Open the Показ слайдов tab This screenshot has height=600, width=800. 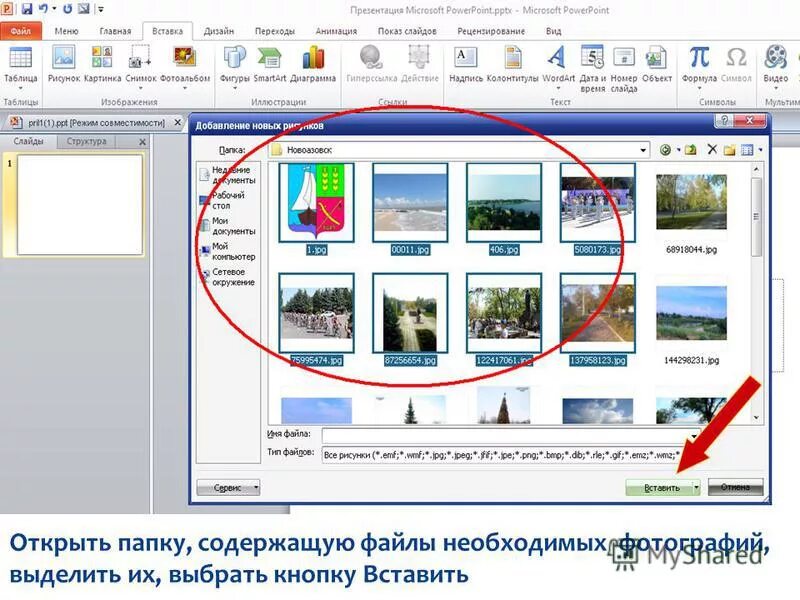(x=407, y=31)
